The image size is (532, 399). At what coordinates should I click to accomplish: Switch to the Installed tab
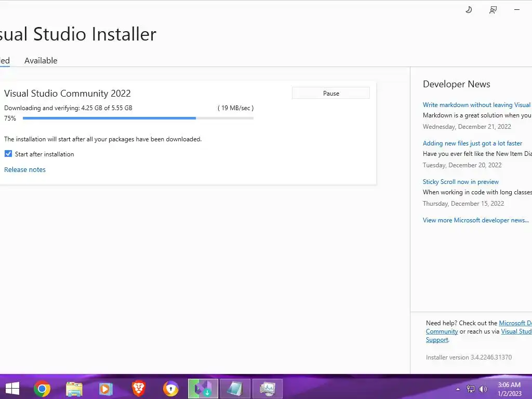pyautogui.click(x=5, y=60)
